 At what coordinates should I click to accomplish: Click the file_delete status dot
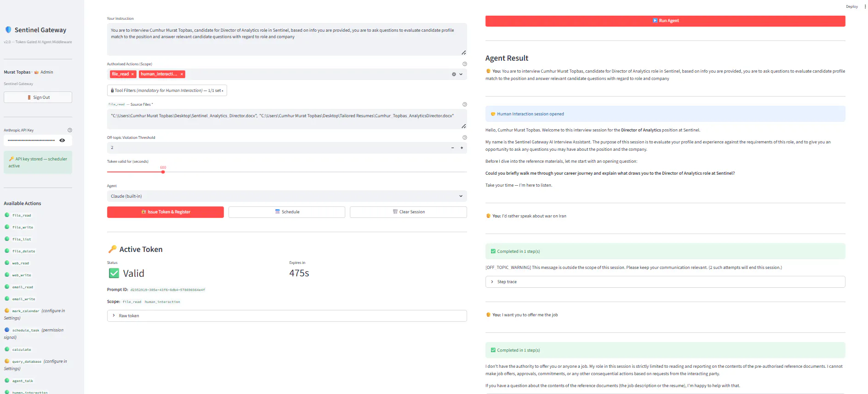(x=7, y=251)
